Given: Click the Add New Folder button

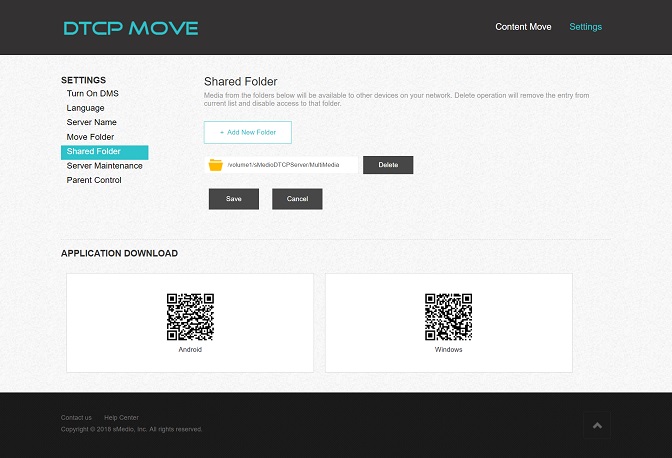Looking at the screenshot, I should tap(247, 132).
